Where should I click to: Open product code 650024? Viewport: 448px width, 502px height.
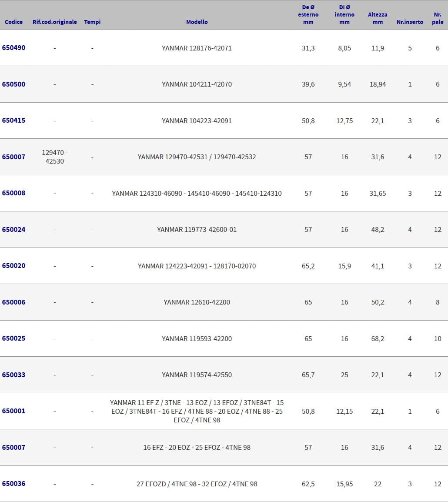(x=14, y=230)
